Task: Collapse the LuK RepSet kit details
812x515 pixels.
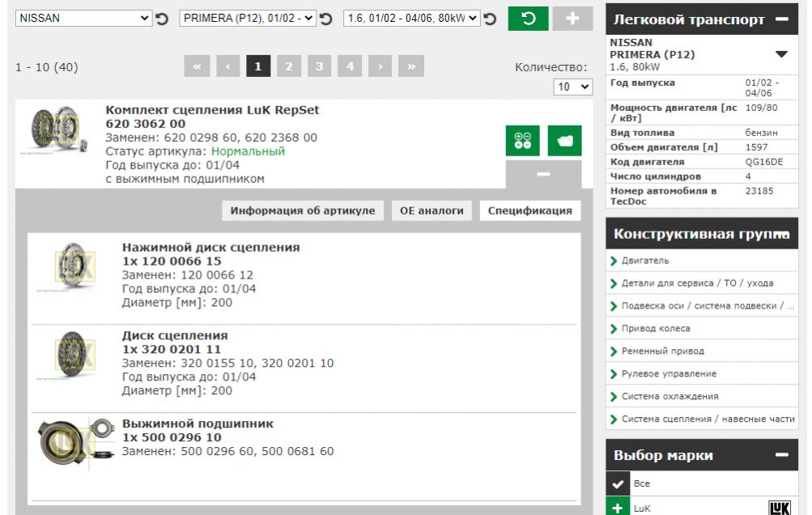Action: (x=544, y=174)
